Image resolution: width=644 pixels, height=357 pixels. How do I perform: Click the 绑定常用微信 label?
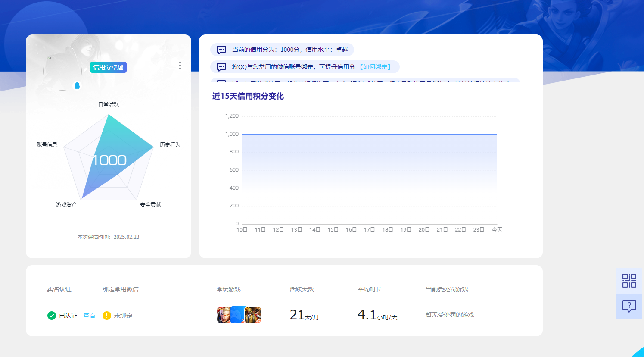[120, 289]
